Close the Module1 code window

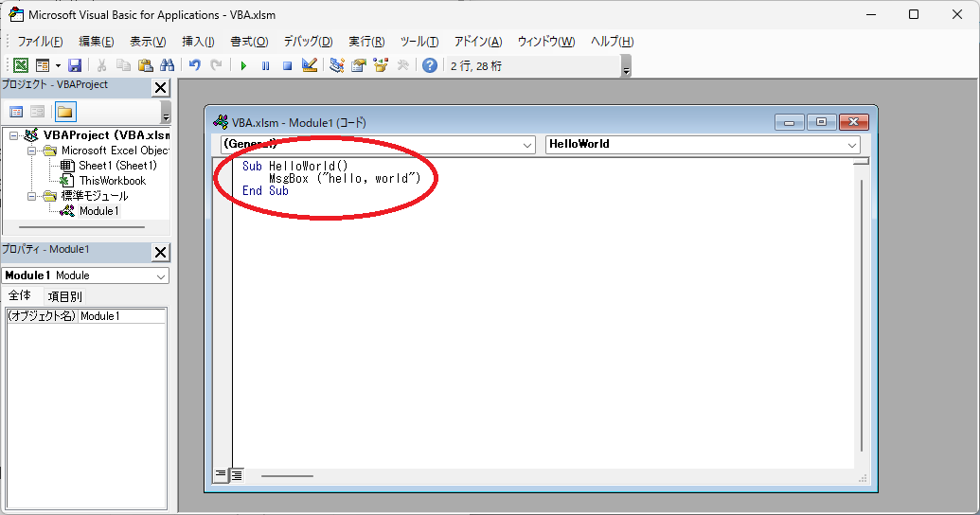(854, 122)
